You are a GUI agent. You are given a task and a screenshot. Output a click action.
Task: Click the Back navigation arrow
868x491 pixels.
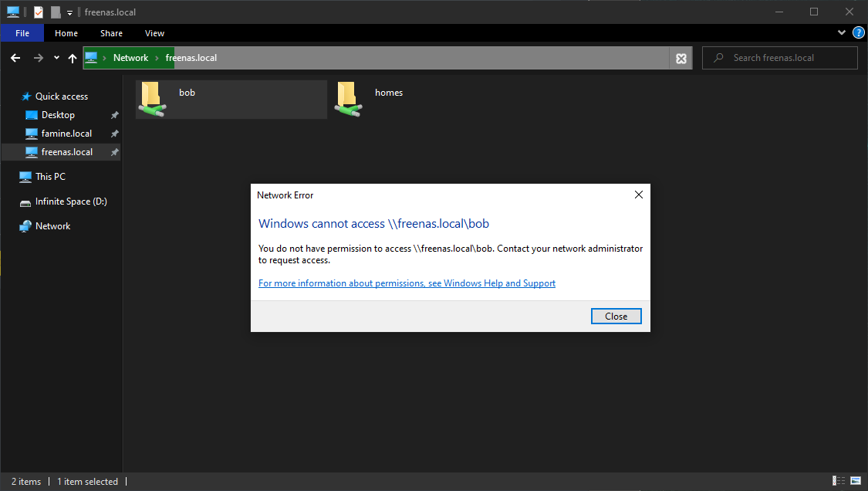click(15, 58)
